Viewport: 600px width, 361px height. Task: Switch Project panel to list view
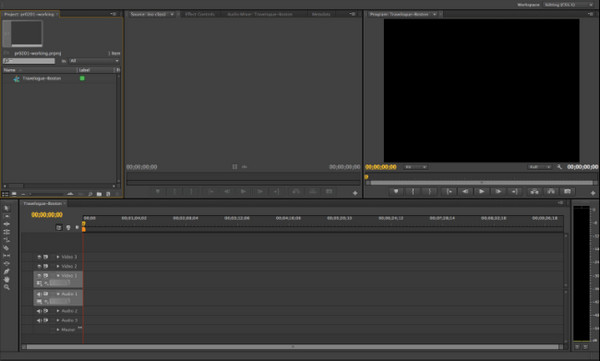click(x=5, y=194)
